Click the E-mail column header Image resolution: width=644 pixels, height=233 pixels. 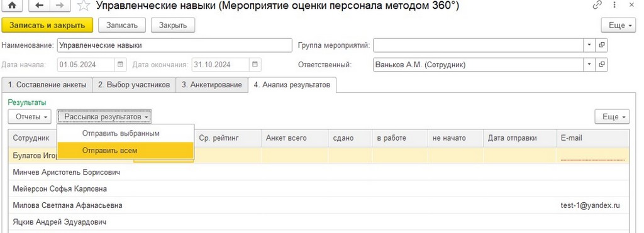[592, 138]
